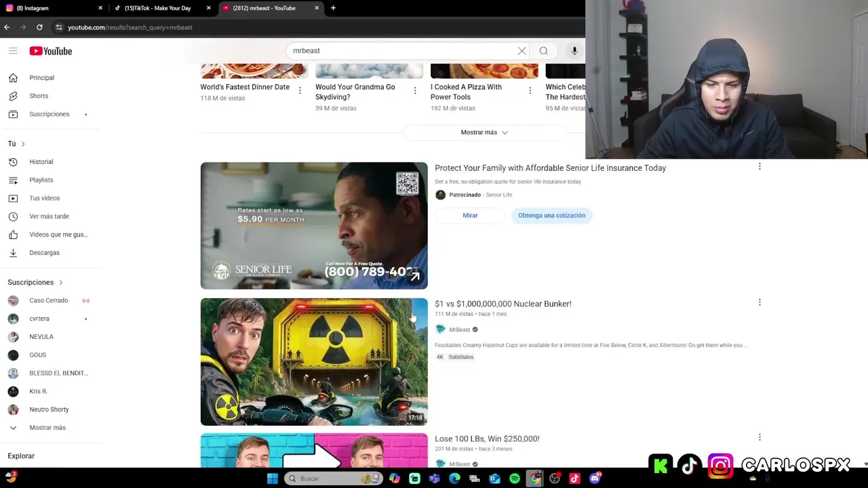This screenshot has height=488, width=868.
Task: Go to YouTube home via logo
Action: coord(51,51)
